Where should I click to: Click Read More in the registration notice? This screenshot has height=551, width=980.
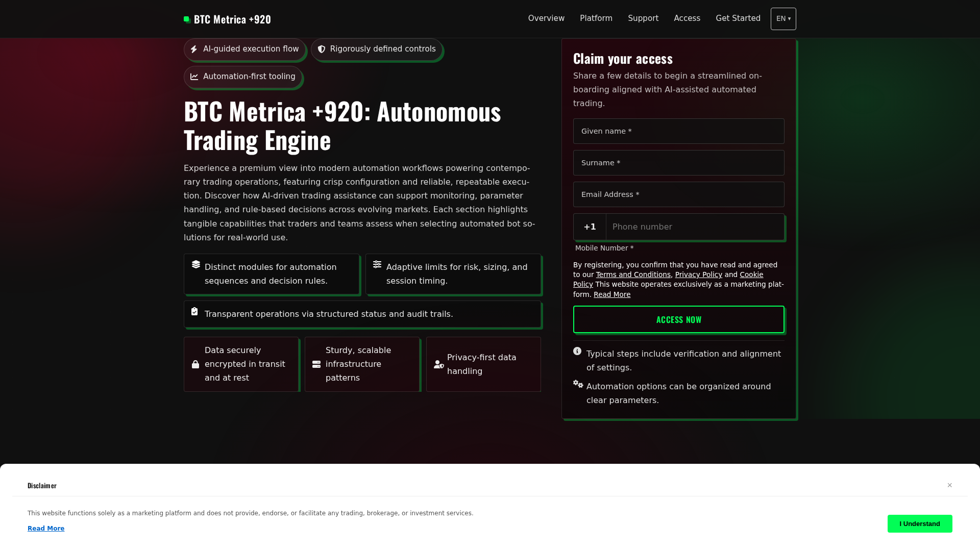click(x=612, y=294)
